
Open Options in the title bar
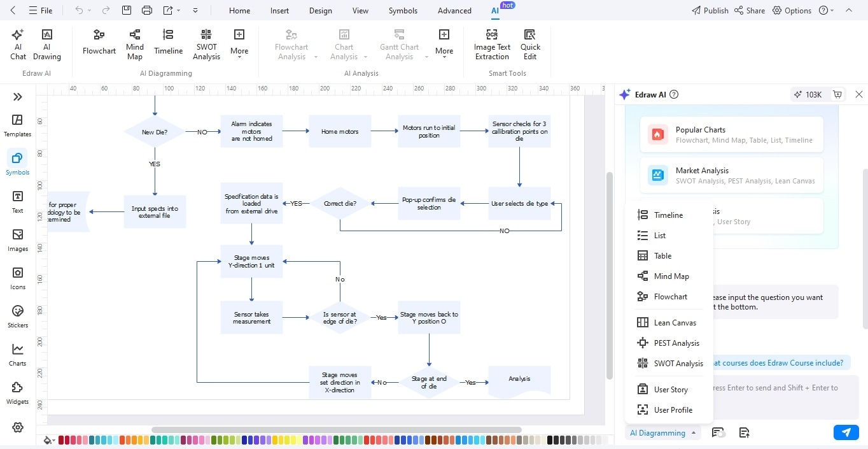tap(792, 10)
